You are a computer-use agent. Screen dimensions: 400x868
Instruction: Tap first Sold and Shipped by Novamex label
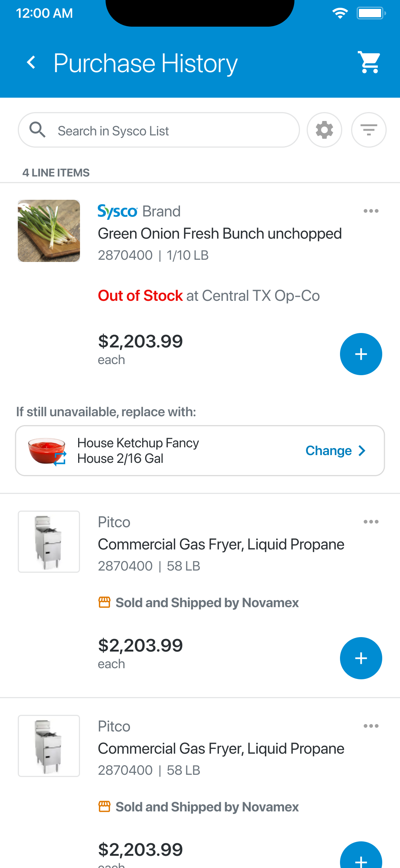click(x=207, y=603)
